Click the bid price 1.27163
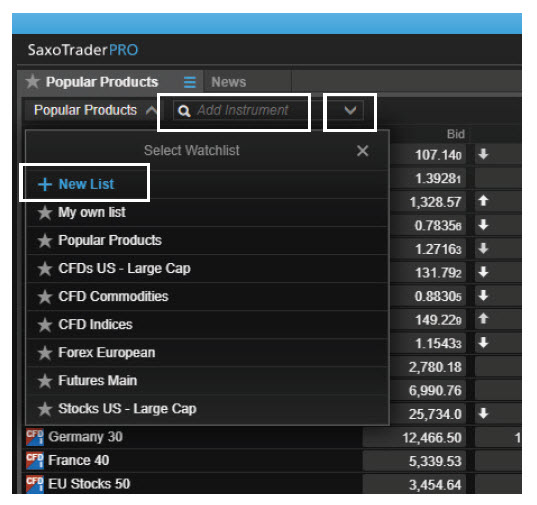 pyautogui.click(x=438, y=249)
